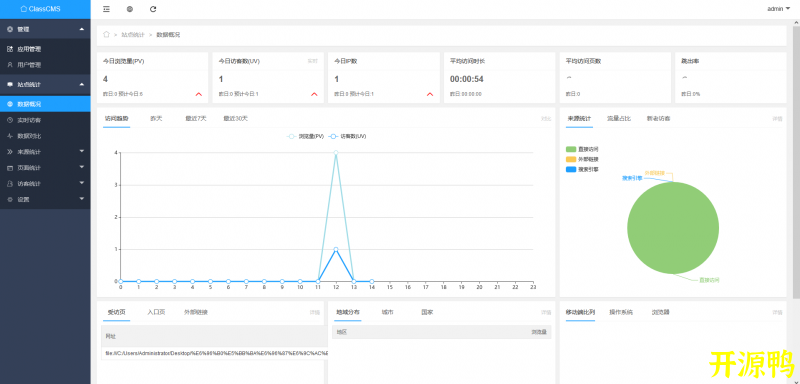Select the 来源统计 tab in the pie panel
800x384 pixels.
(x=579, y=118)
